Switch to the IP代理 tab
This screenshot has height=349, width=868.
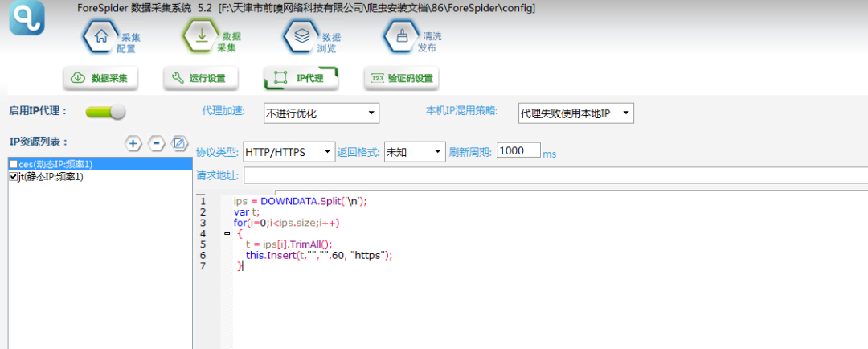pyautogui.click(x=301, y=79)
